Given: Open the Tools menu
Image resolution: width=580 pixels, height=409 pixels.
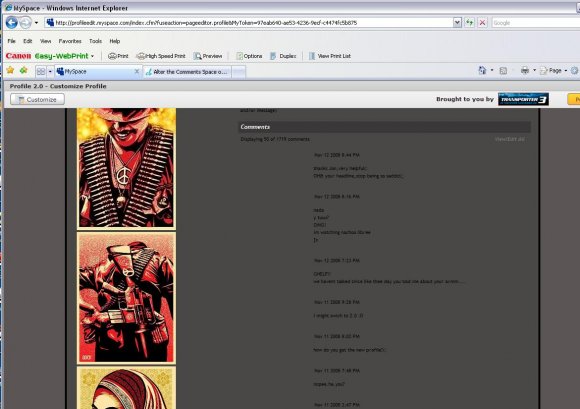Looking at the screenshot, I should 95,41.
